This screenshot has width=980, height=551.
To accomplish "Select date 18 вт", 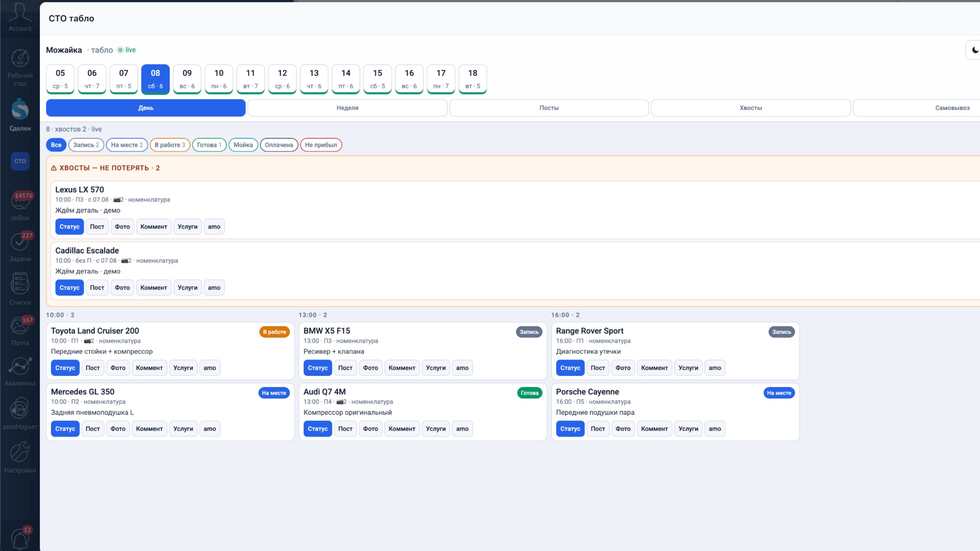I will coord(472,79).
